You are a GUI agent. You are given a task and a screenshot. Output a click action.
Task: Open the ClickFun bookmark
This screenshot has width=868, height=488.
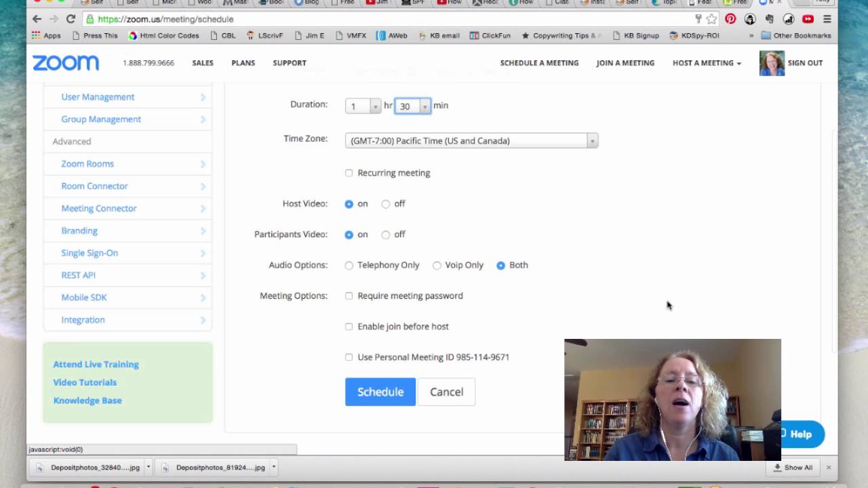(x=490, y=35)
